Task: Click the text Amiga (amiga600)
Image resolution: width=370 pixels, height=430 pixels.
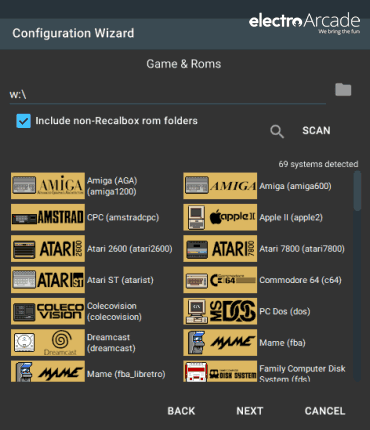Action: click(x=295, y=186)
